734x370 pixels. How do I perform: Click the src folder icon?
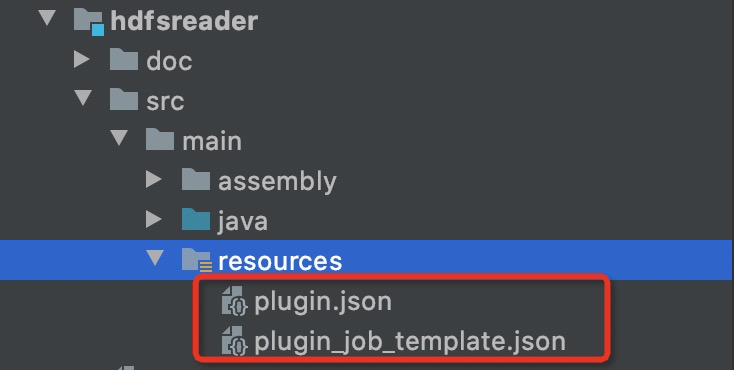point(124,100)
